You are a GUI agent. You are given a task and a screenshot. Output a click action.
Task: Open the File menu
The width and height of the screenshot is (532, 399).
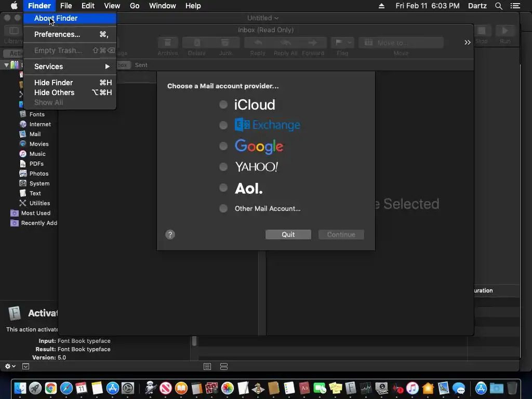66,6
